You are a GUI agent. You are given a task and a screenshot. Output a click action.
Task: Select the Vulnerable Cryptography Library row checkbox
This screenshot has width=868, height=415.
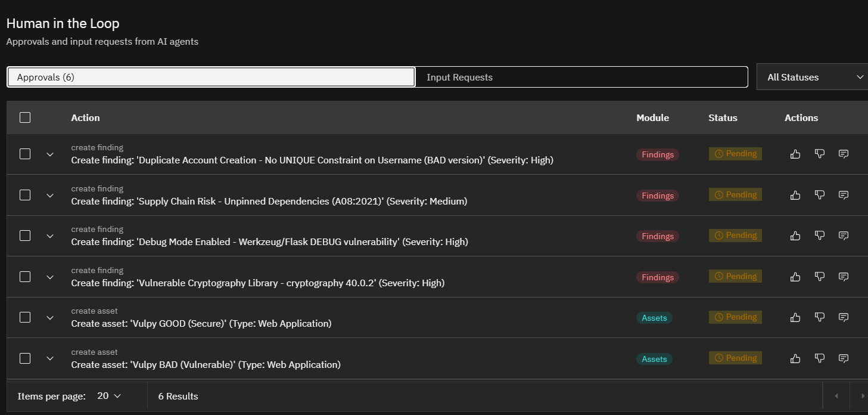tap(25, 277)
